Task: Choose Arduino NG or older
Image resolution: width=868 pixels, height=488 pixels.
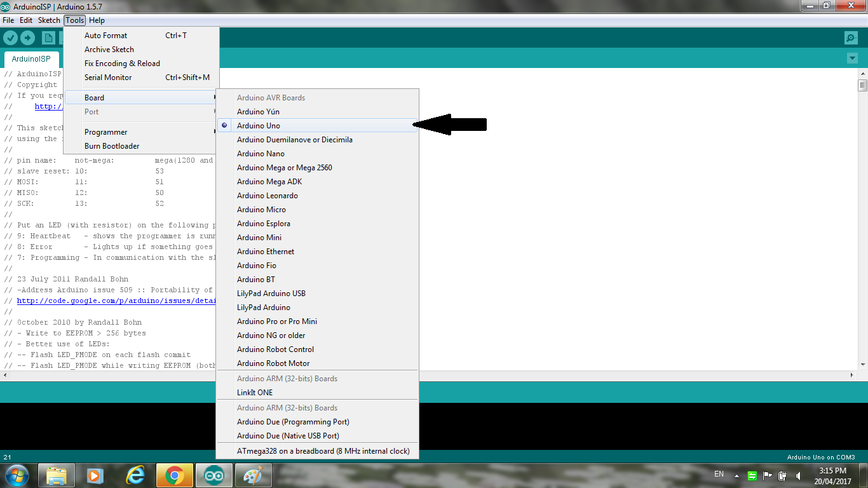Action: coord(317,335)
